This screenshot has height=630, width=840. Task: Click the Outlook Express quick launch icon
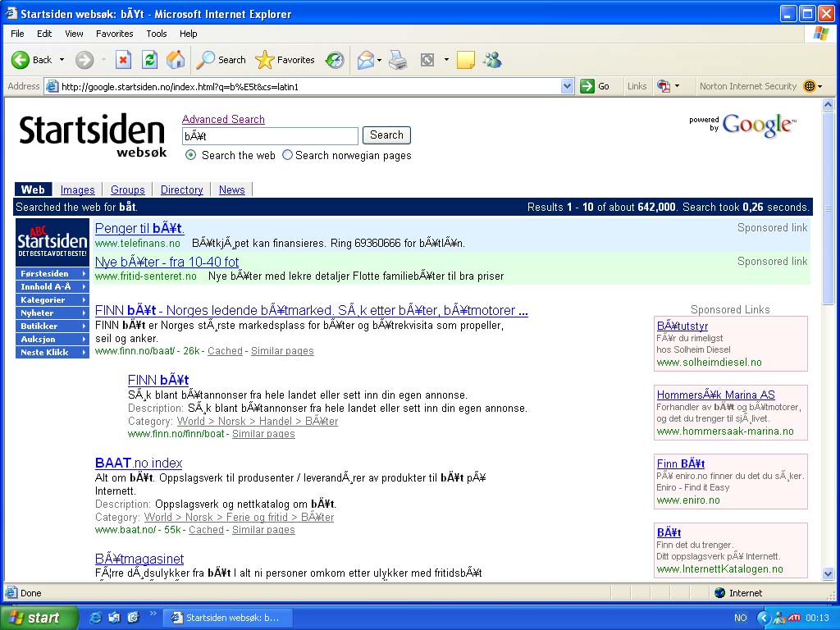pos(114,618)
